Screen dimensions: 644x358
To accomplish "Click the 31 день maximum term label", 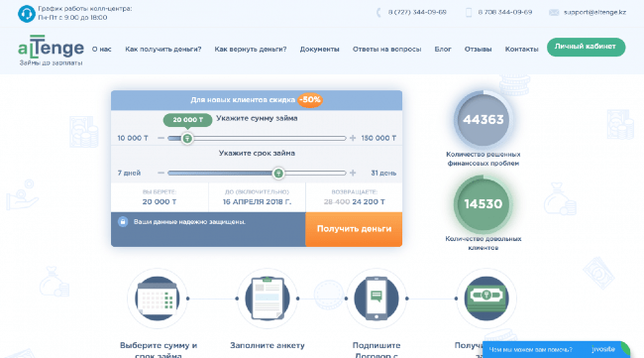I will tap(383, 173).
